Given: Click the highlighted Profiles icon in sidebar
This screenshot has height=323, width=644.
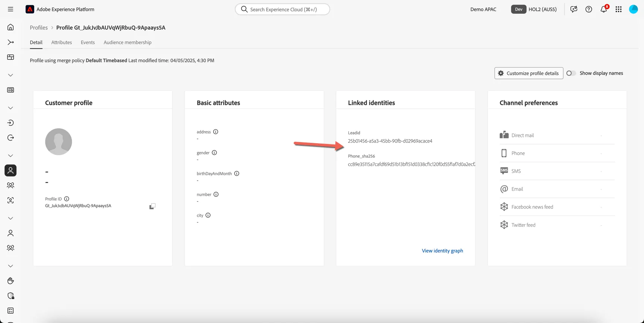Looking at the screenshot, I should point(10,170).
